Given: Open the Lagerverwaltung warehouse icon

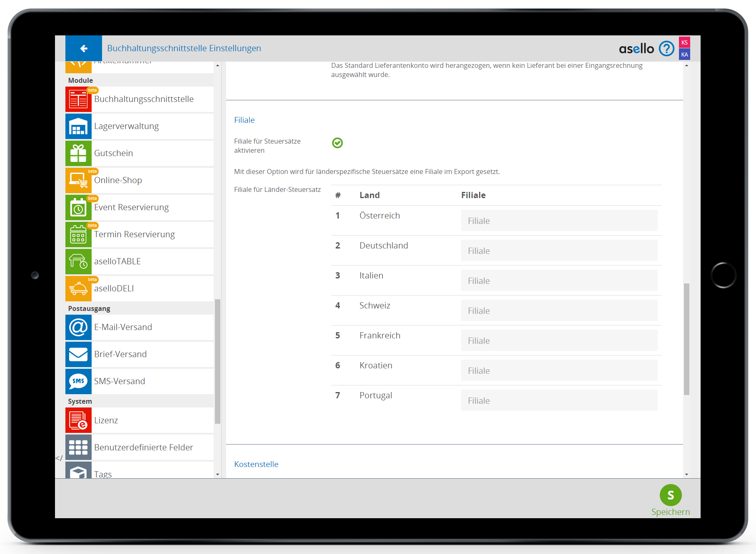Looking at the screenshot, I should (x=78, y=127).
